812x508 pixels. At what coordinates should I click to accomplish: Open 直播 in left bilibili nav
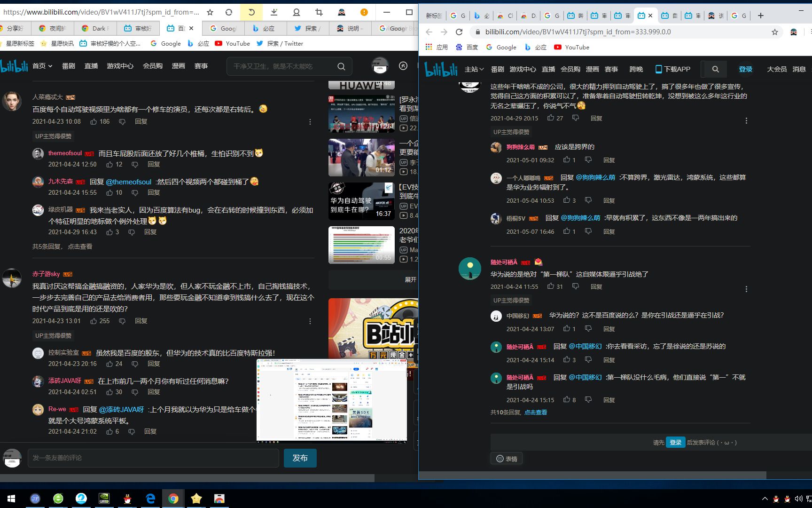(x=91, y=66)
